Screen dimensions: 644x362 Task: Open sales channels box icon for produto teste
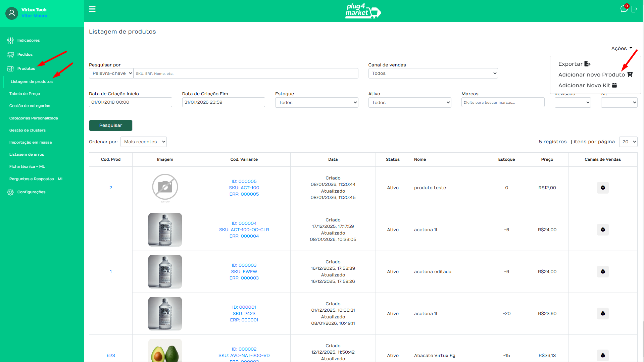pyautogui.click(x=602, y=188)
